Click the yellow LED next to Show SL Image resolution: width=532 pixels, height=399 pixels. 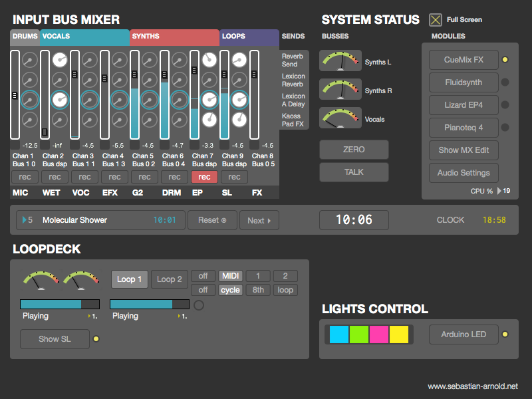tap(96, 339)
